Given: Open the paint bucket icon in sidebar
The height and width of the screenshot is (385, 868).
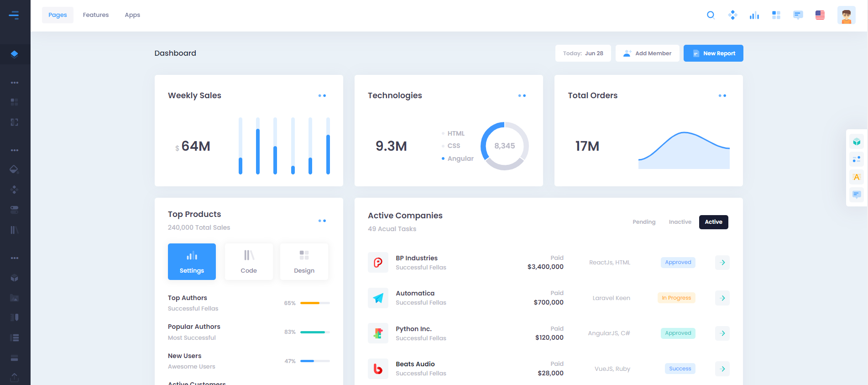Looking at the screenshot, I should [x=14, y=169].
